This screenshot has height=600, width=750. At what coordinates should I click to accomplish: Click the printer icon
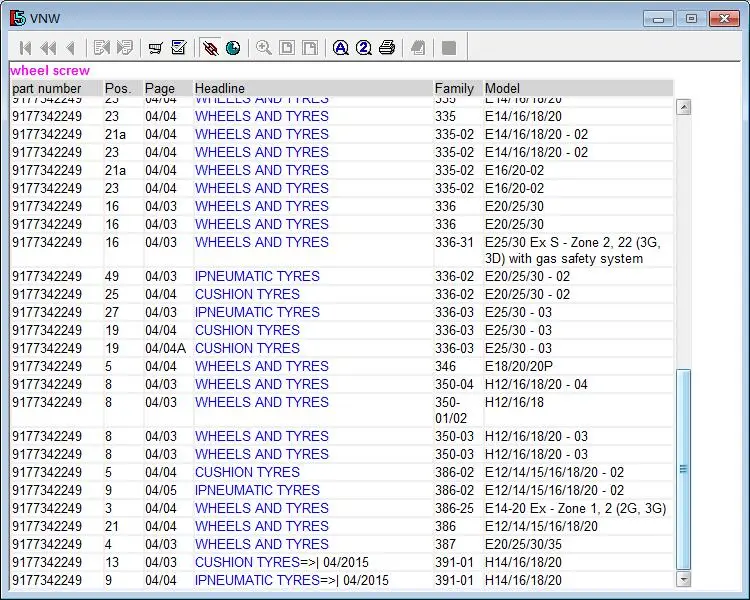[x=387, y=48]
